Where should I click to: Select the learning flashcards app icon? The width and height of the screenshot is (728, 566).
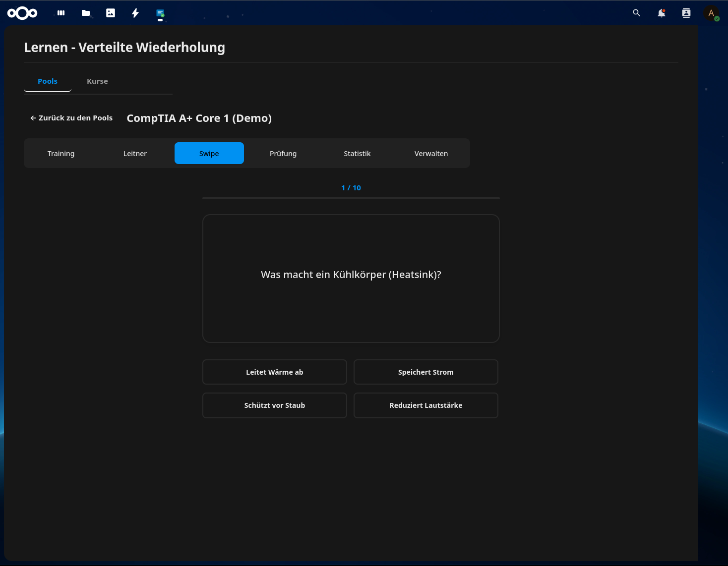pyautogui.click(x=160, y=13)
